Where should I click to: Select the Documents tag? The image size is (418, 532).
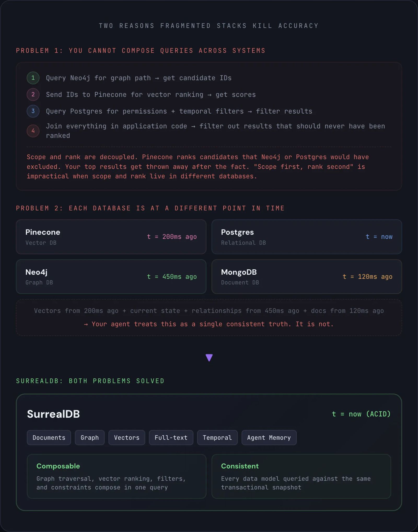[49, 438]
